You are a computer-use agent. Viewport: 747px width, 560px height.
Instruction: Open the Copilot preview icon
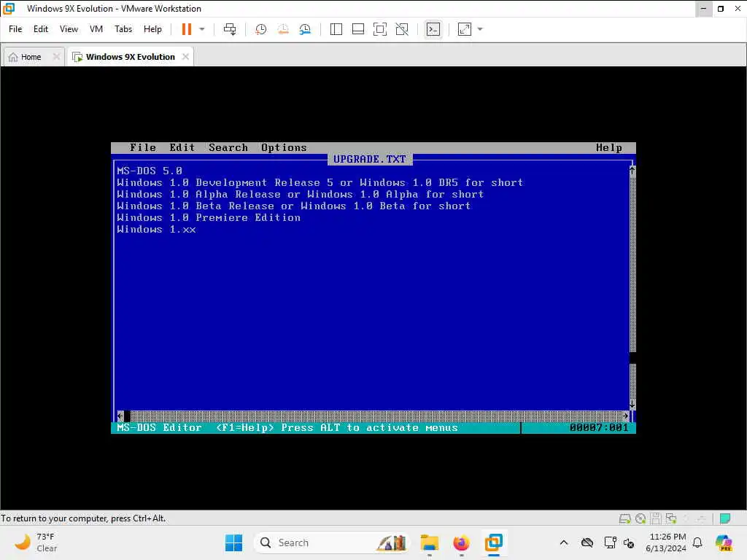[x=724, y=542]
